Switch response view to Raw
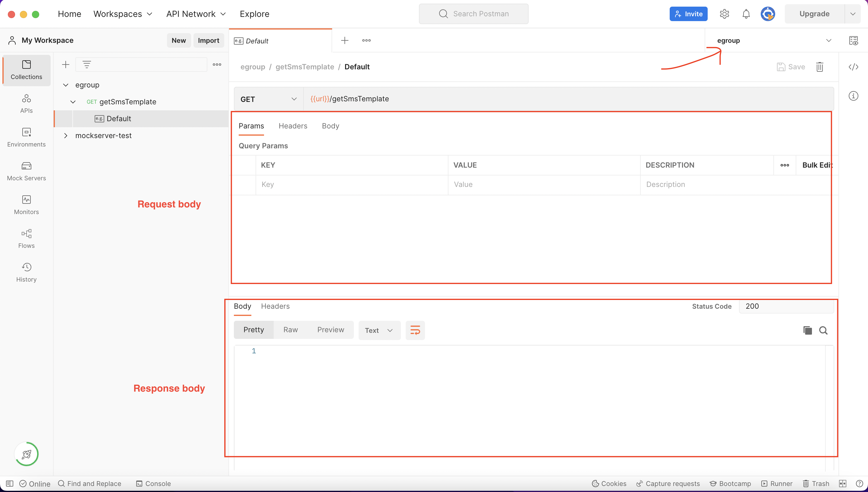This screenshot has width=868, height=492. pos(291,330)
